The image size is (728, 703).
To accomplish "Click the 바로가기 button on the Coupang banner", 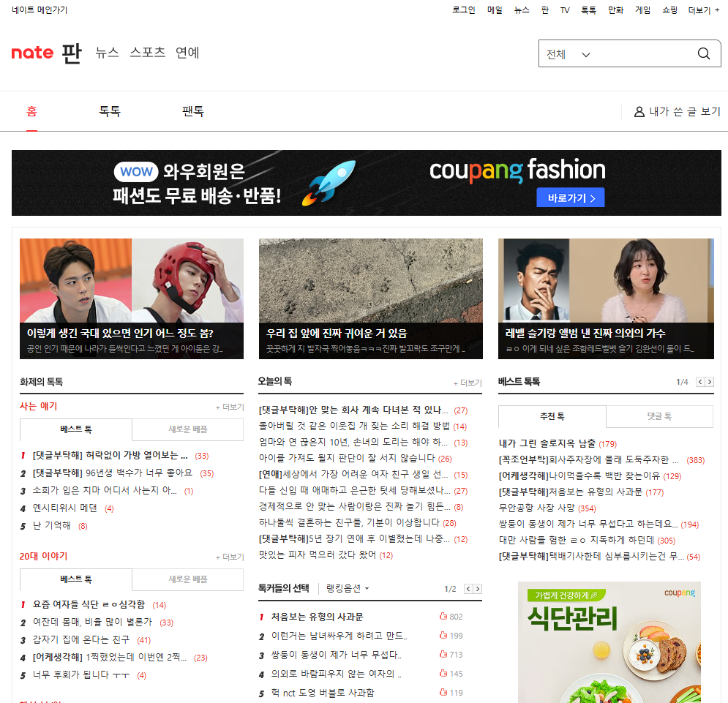I will tap(570, 198).
